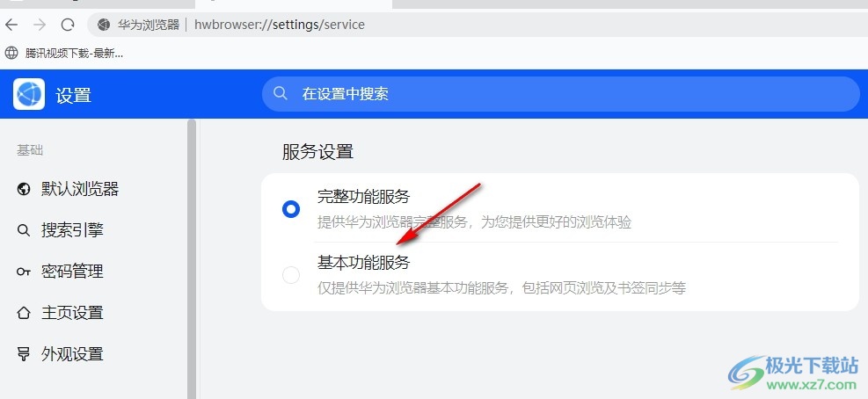Open the 默认浏览器 settings section
868x399 pixels.
point(80,189)
